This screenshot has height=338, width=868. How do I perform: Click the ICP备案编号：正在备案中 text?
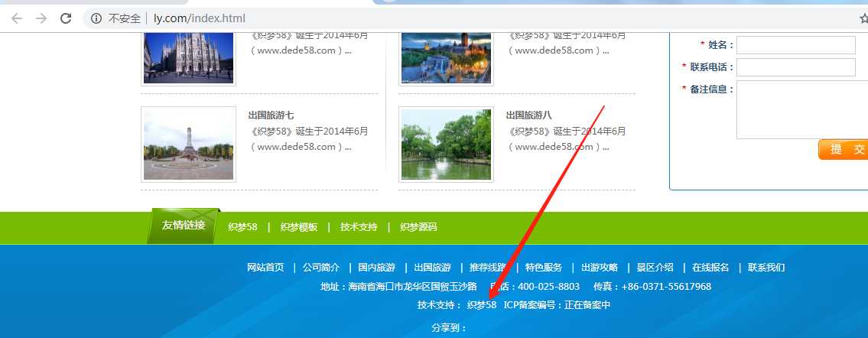click(x=557, y=305)
